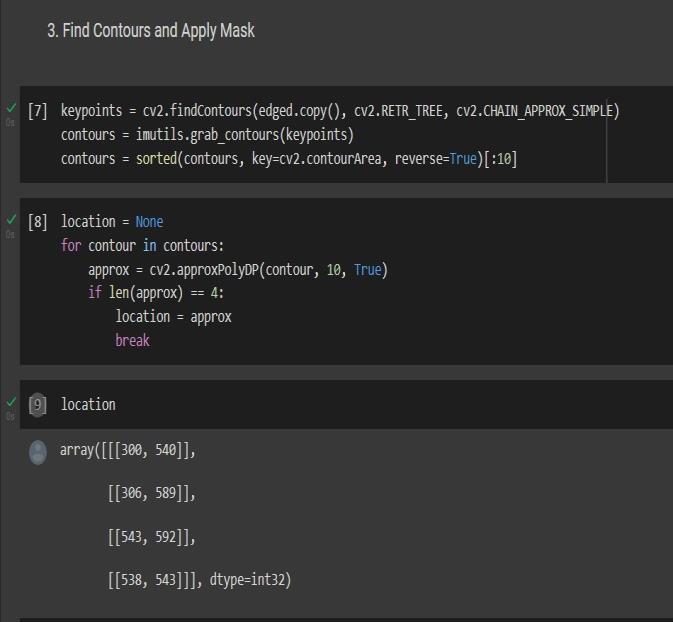Click the 'location' code in cell 9

pyautogui.click(x=88, y=405)
